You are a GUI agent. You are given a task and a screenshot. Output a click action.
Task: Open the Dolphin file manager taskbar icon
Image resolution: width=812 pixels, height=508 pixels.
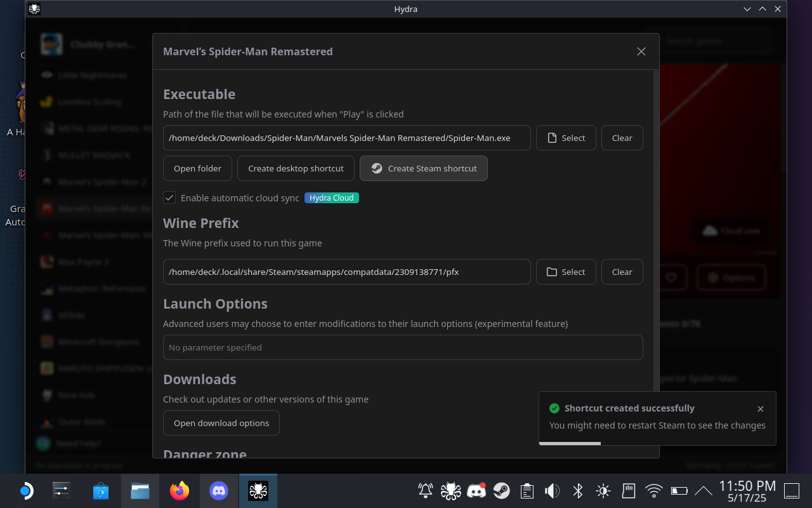tap(140, 491)
